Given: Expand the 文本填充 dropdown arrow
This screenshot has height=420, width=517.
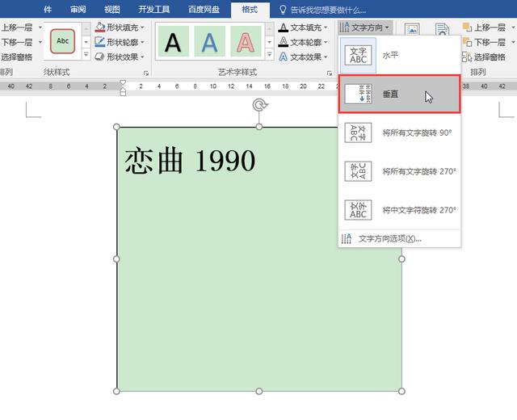Looking at the screenshot, I should pyautogui.click(x=326, y=27).
